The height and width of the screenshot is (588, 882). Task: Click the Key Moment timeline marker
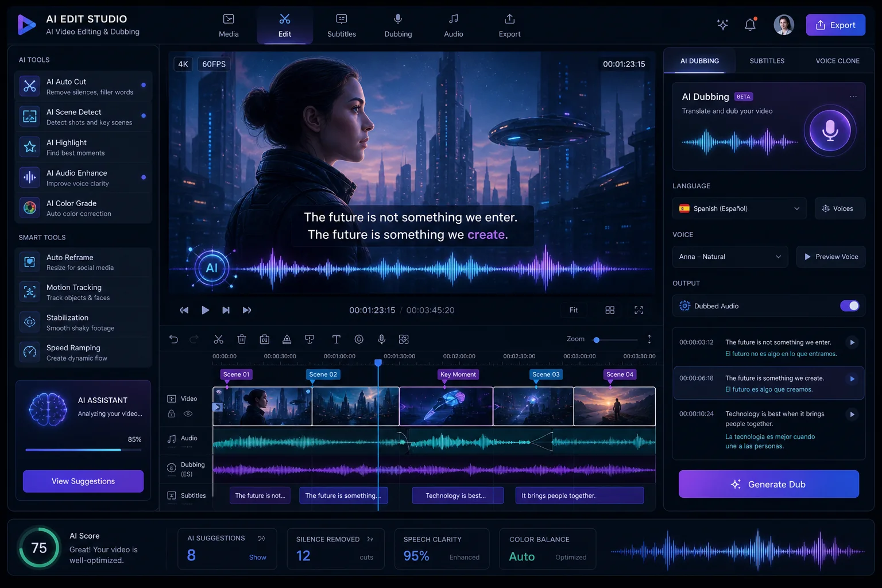[458, 374]
